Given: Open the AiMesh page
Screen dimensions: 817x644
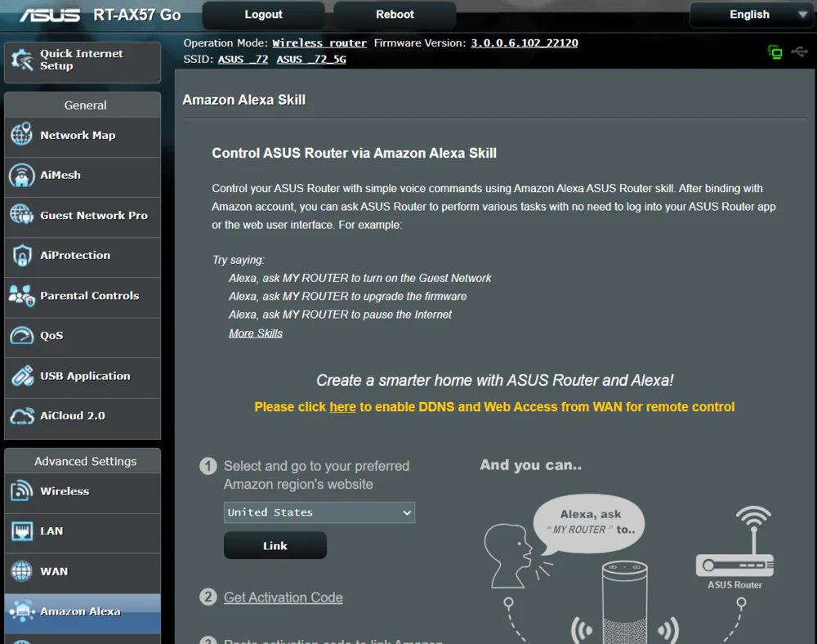Looking at the screenshot, I should pyautogui.click(x=83, y=175).
